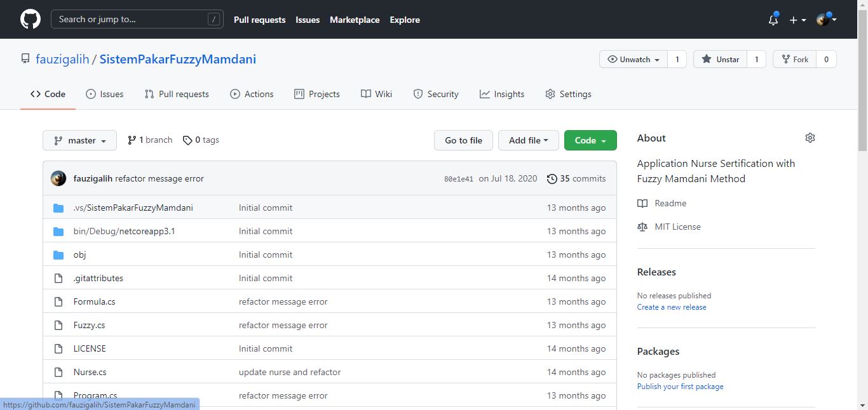Viewport: 868px width, 410px height.
Task: Click the star icon in Unstar button
Action: coord(707,59)
